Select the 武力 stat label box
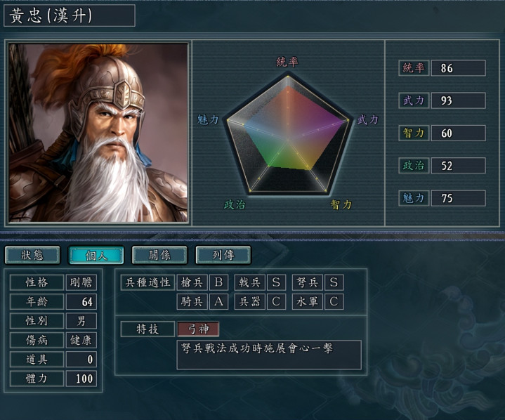505x420 pixels. 414,100
